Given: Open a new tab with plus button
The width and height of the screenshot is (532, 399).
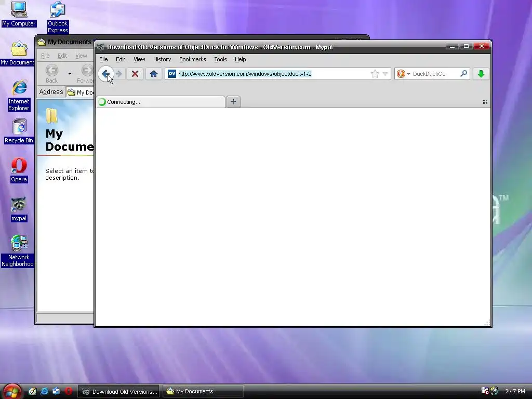Looking at the screenshot, I should pos(233,102).
